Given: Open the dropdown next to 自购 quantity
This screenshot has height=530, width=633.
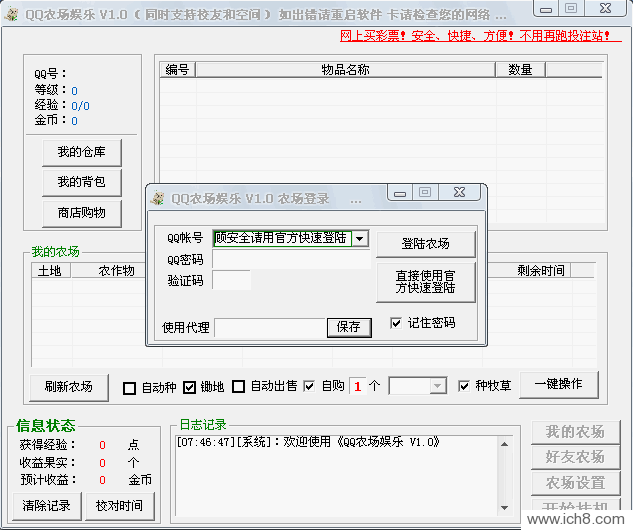Looking at the screenshot, I should click(x=437, y=386).
